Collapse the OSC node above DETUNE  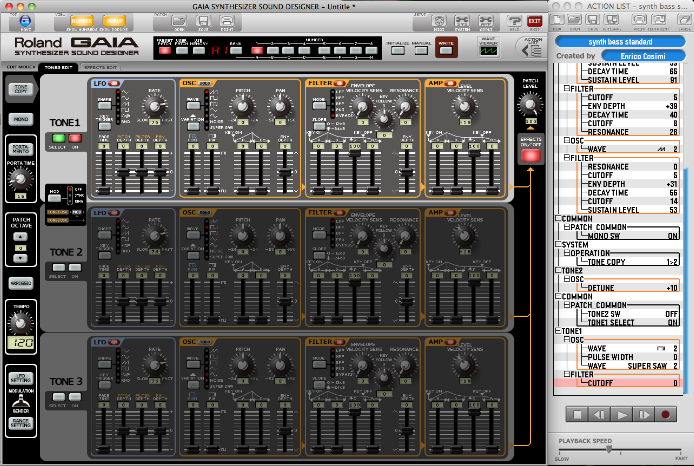567,279
